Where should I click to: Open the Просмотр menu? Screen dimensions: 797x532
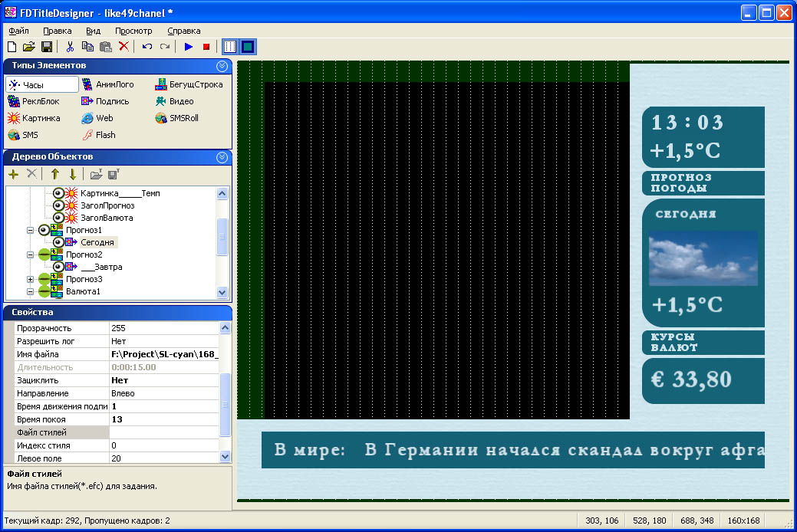coord(133,31)
